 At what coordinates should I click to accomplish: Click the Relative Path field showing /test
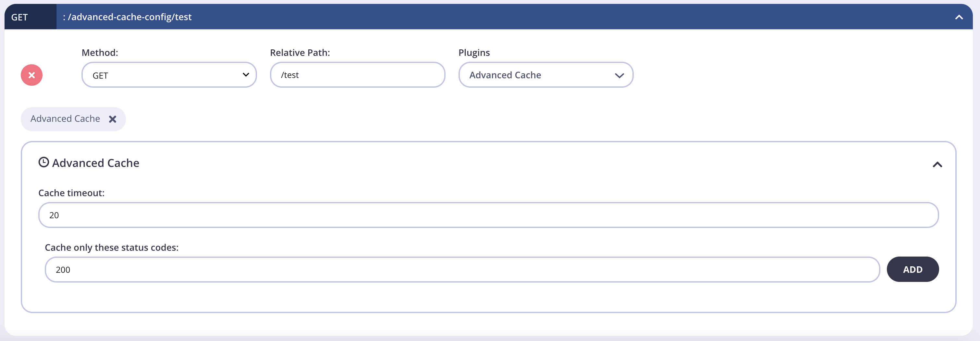click(357, 75)
